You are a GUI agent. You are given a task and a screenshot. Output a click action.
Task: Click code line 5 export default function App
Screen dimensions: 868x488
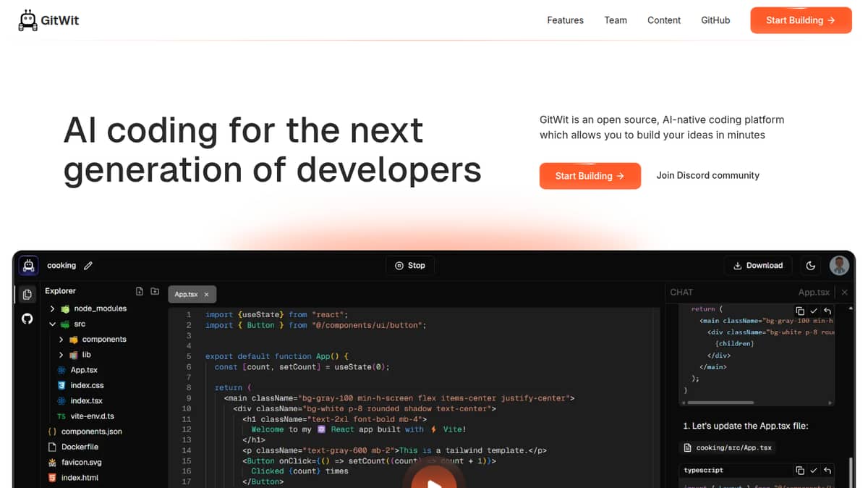pos(278,356)
